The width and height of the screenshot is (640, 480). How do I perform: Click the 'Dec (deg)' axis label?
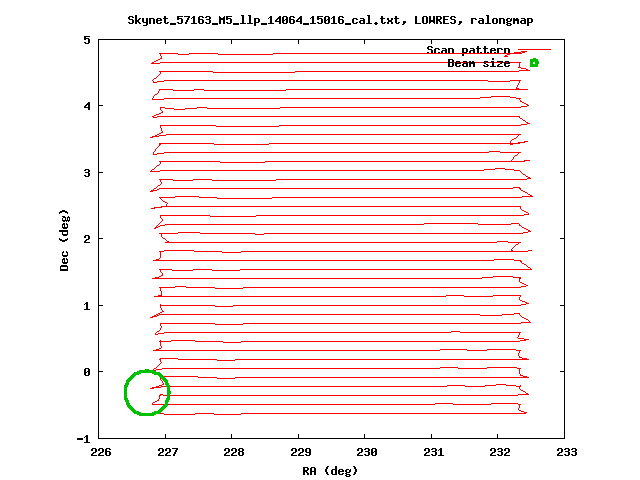point(64,240)
